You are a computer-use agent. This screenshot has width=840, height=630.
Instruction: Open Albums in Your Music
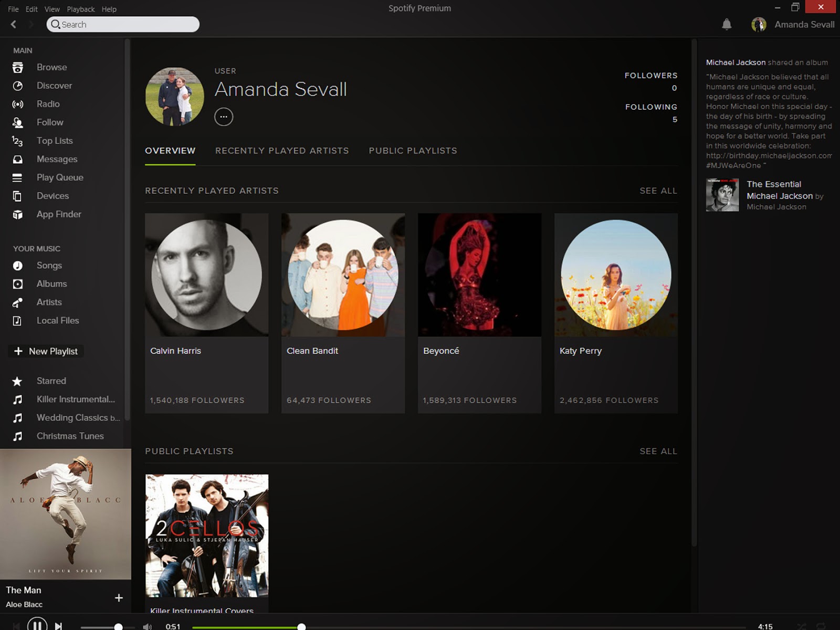click(51, 284)
